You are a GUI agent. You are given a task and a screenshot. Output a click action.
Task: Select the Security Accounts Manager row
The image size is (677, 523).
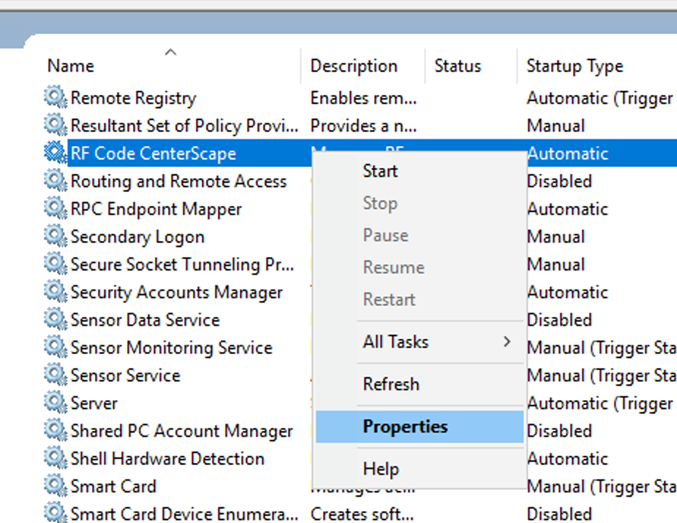[x=176, y=292]
